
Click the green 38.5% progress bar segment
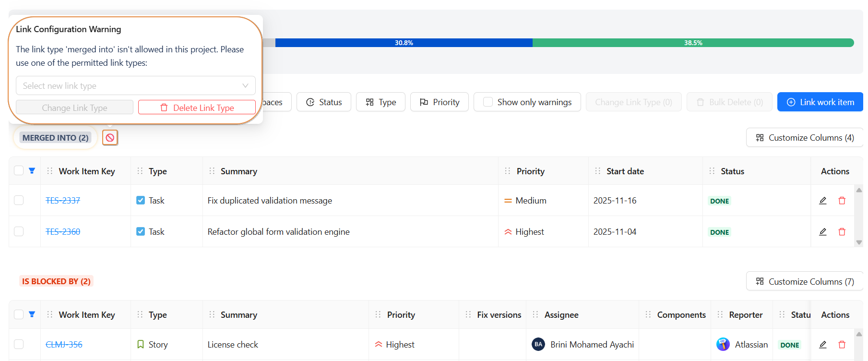[x=692, y=43]
